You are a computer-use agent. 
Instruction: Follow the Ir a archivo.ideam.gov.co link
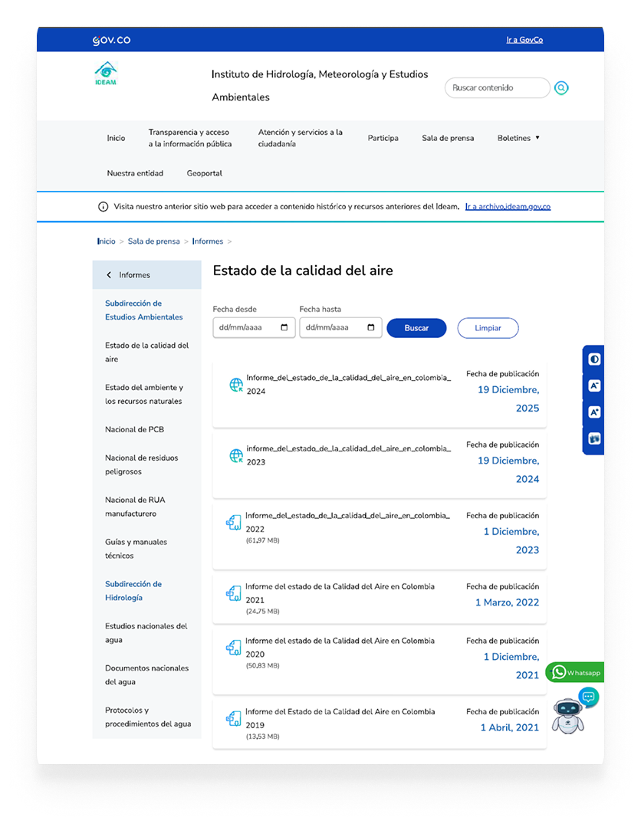click(508, 207)
